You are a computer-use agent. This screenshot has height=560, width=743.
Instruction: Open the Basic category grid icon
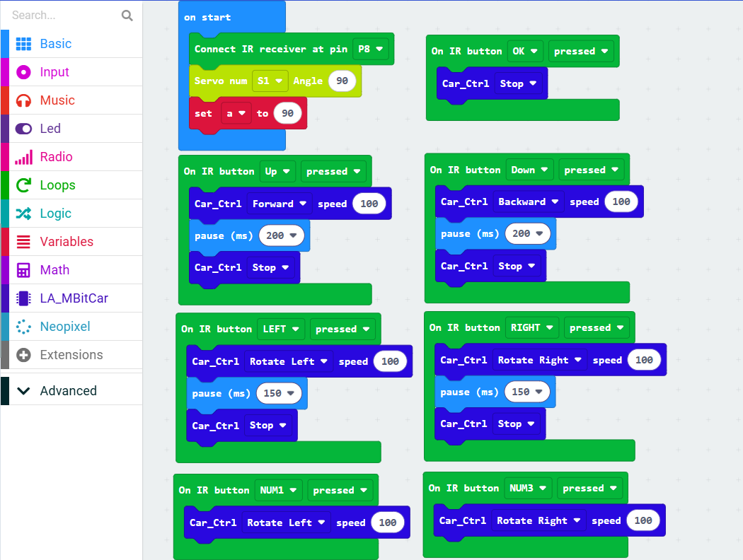click(x=23, y=44)
